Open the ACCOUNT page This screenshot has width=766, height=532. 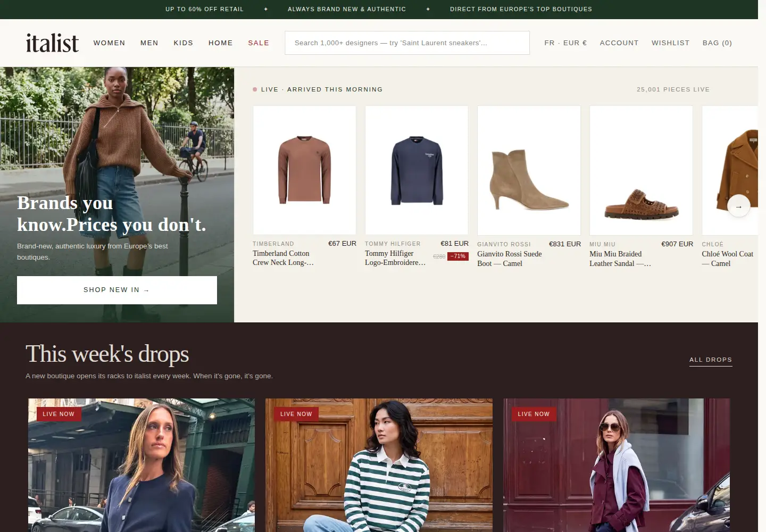pyautogui.click(x=619, y=43)
